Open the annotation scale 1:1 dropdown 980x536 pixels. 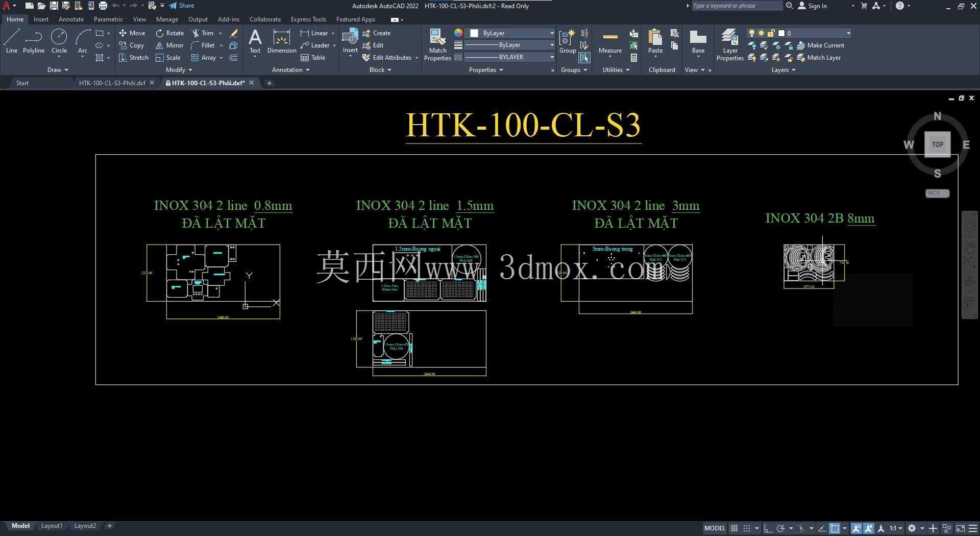click(x=896, y=528)
